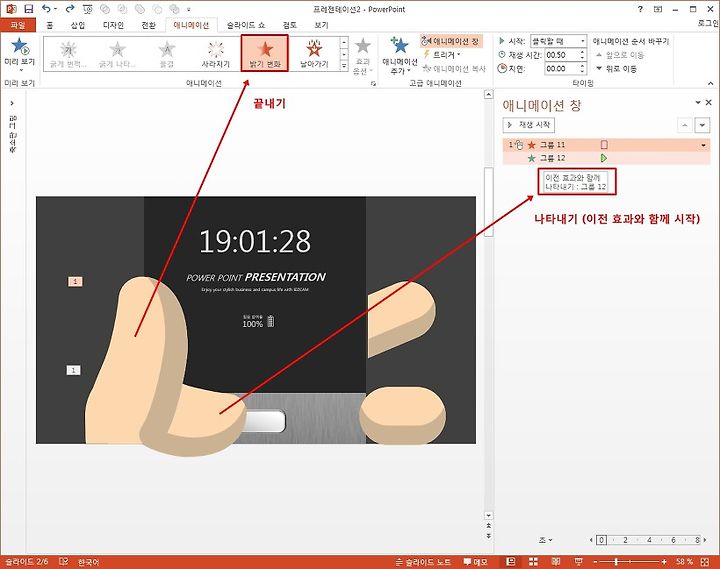This screenshot has height=569, width=720.
Task: Click 애니메이션 복사 animation painter
Action: pos(454,68)
